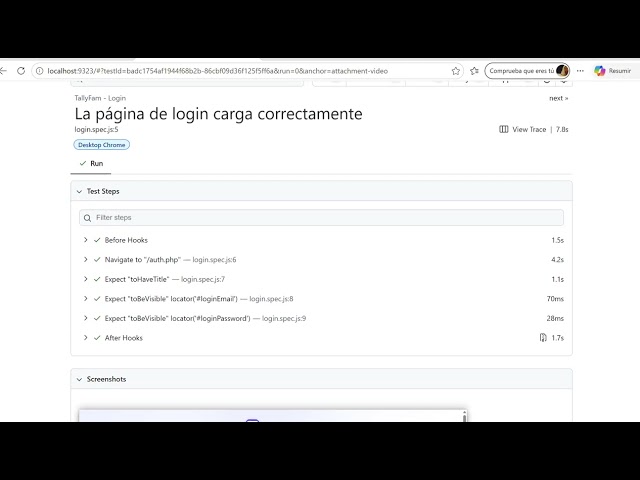Screen dimensions: 640x480
Task: Click the View Trace icon
Action: (504, 129)
